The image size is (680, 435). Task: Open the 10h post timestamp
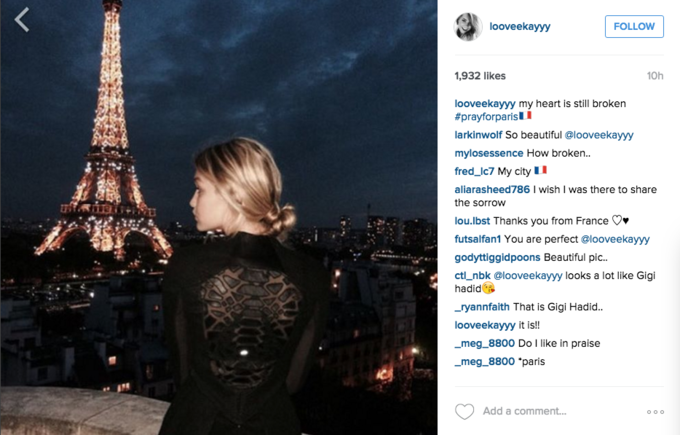tap(655, 76)
